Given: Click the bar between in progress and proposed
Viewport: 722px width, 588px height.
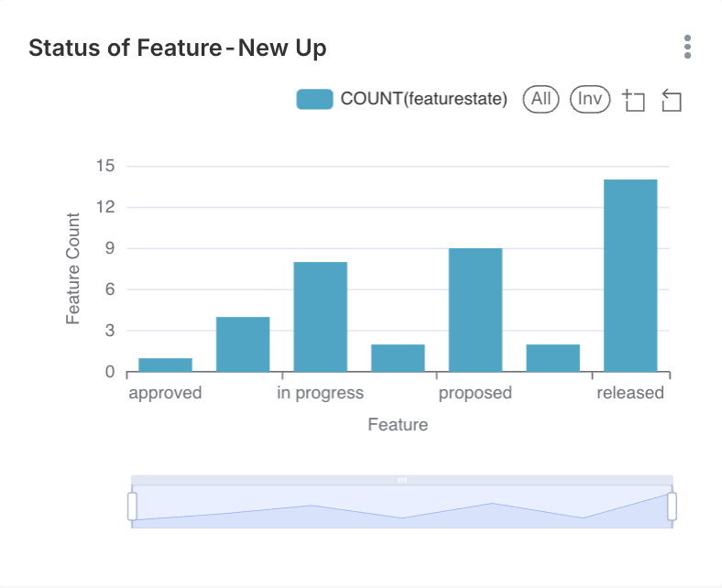Looking at the screenshot, I should pyautogui.click(x=398, y=357).
